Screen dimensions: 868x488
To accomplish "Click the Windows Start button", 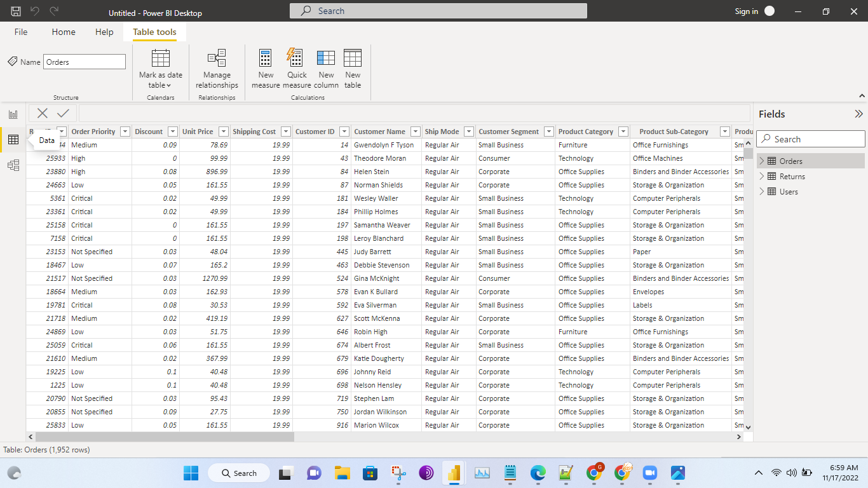I will point(191,473).
